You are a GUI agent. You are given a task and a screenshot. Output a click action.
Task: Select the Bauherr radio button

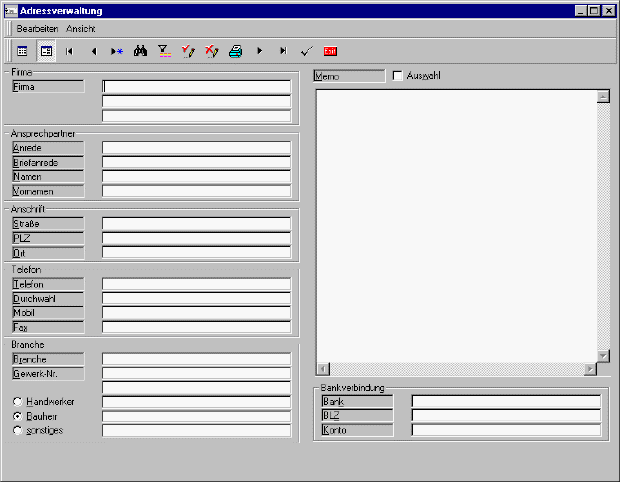17,416
